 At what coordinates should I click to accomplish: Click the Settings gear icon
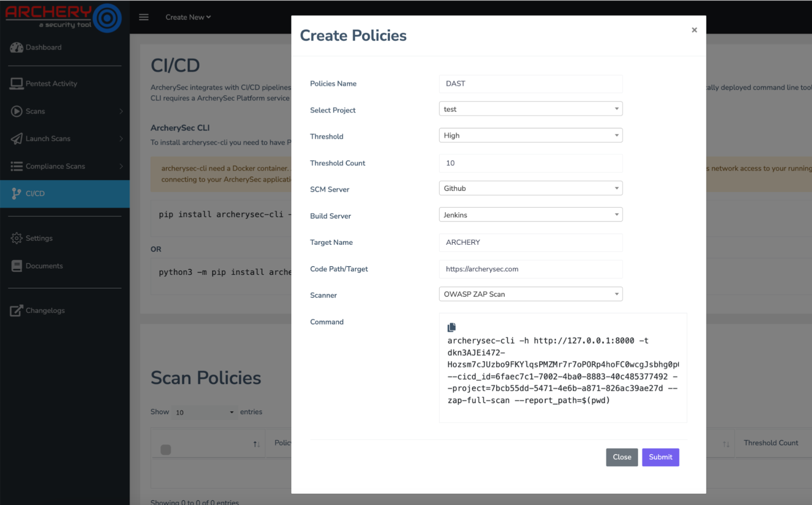point(17,238)
